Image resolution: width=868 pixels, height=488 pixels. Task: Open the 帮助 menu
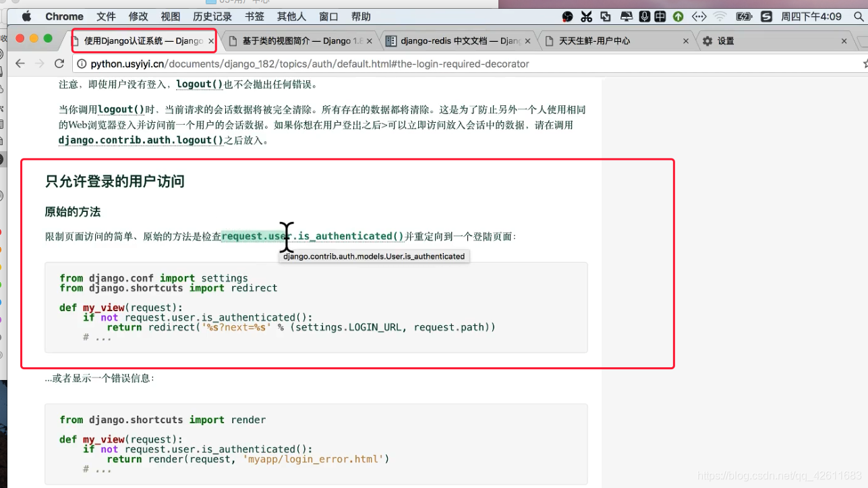(x=361, y=16)
